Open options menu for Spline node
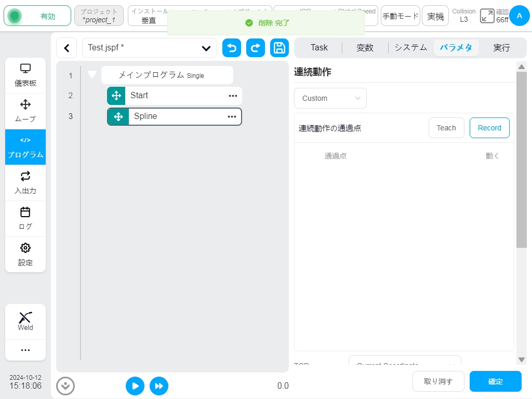This screenshot has height=399, width=532. click(x=232, y=116)
